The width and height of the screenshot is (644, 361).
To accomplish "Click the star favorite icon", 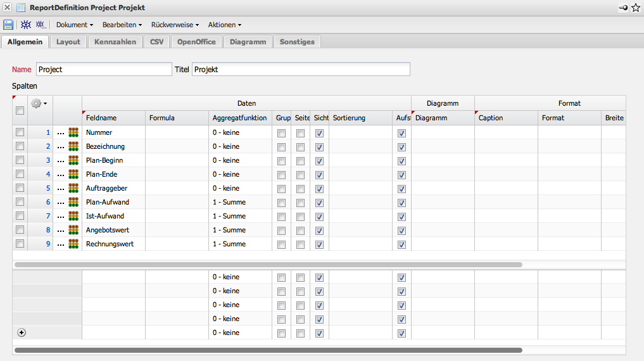I will 636,8.
